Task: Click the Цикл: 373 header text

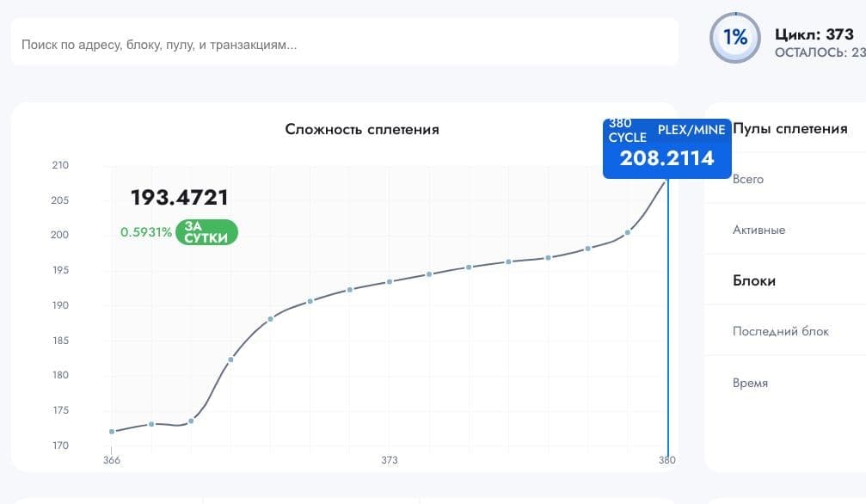Action: 814,34
